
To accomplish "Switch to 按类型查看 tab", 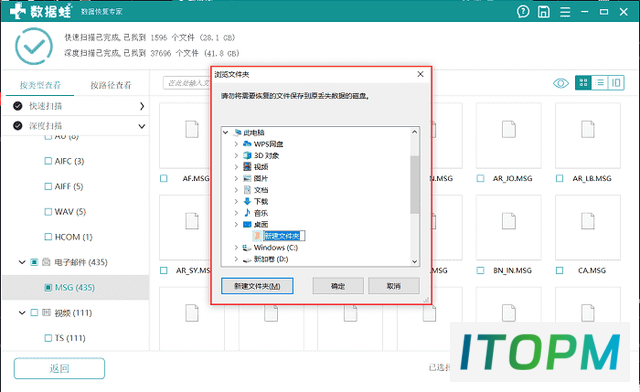I will click(40, 85).
